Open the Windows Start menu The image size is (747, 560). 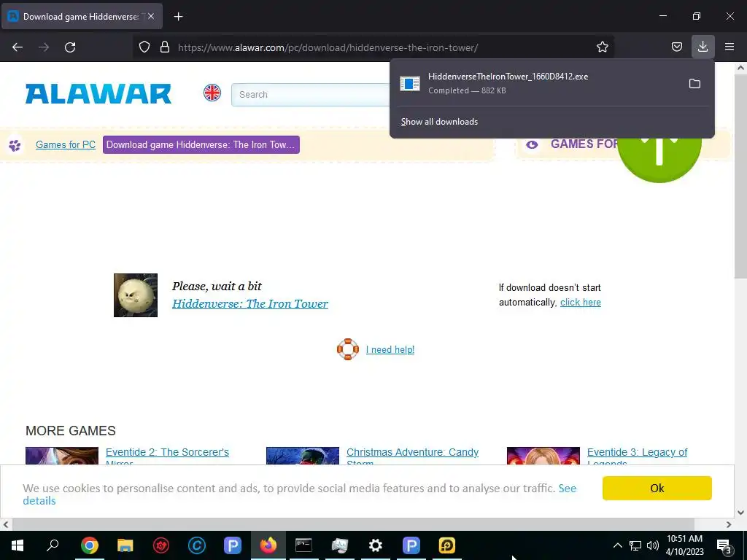click(x=18, y=545)
